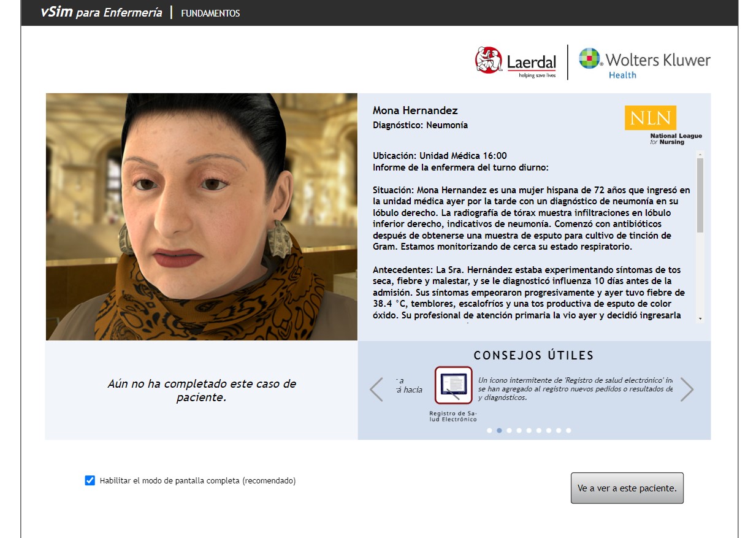Click 'Ve a ver a este paciente' button
This screenshot has height=538, width=756.
pos(627,488)
